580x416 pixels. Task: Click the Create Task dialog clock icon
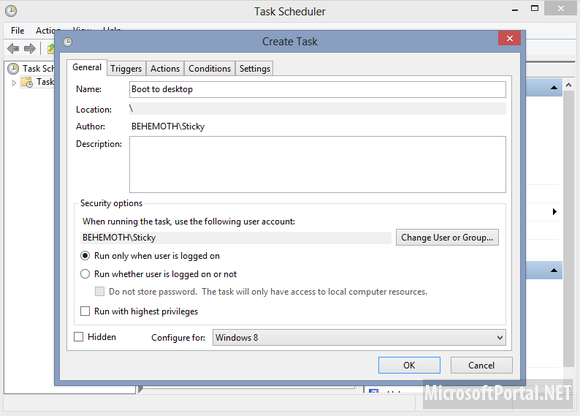point(67,42)
